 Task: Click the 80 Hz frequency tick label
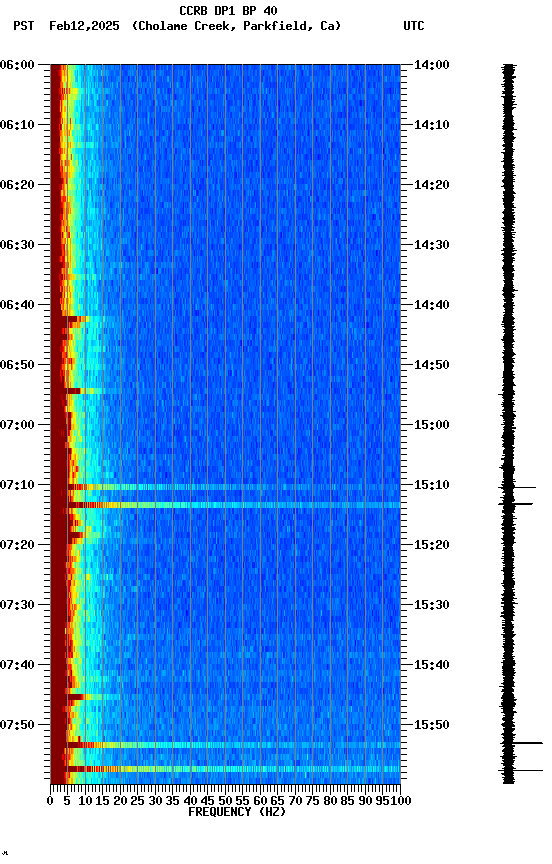point(330,802)
